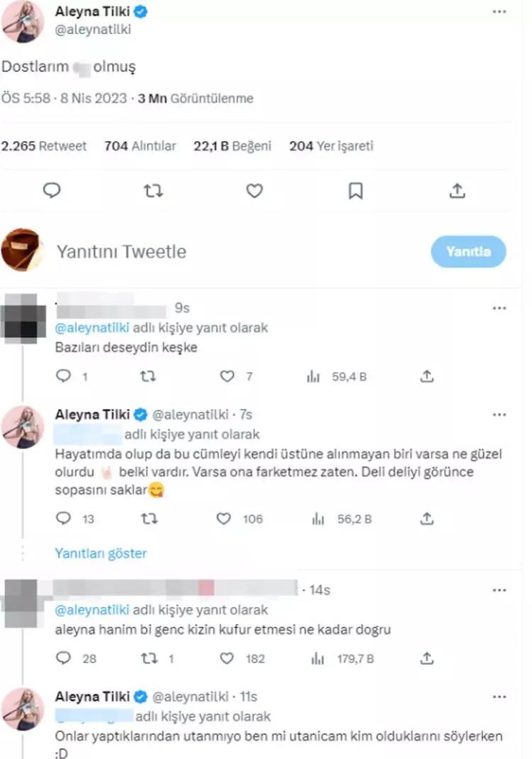Like the 'Bazıları deseydin keşke' reply
The image size is (532, 759).
coord(227,376)
